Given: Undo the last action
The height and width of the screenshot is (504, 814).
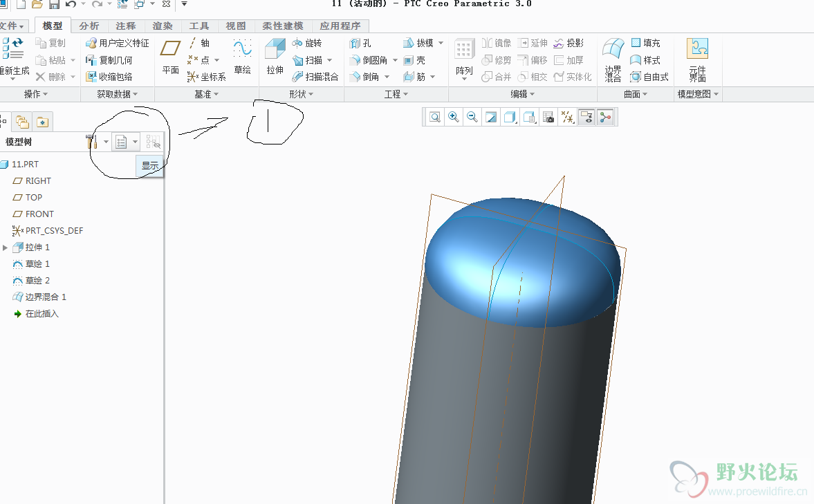Looking at the screenshot, I should coord(71,4).
